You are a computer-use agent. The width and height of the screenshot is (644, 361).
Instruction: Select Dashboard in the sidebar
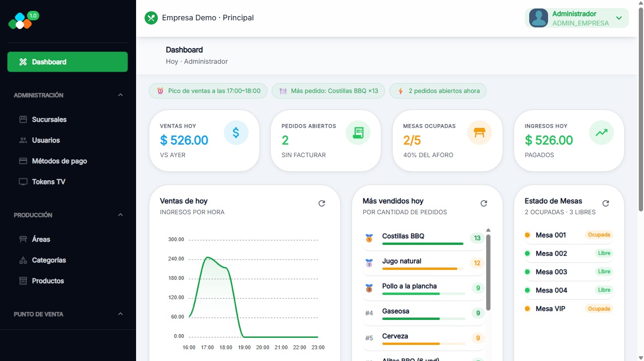pos(67,61)
